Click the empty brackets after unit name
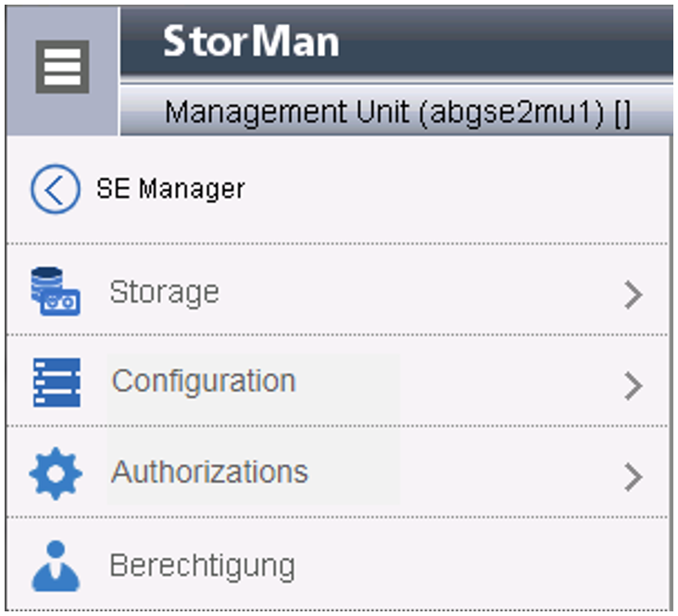 pyautogui.click(x=622, y=114)
